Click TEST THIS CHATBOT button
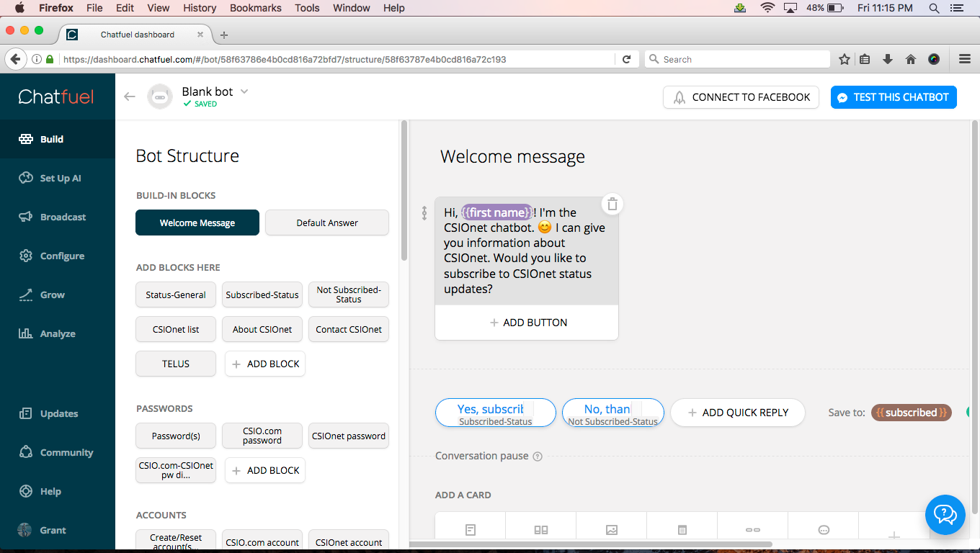Image resolution: width=980 pixels, height=553 pixels. (x=894, y=97)
